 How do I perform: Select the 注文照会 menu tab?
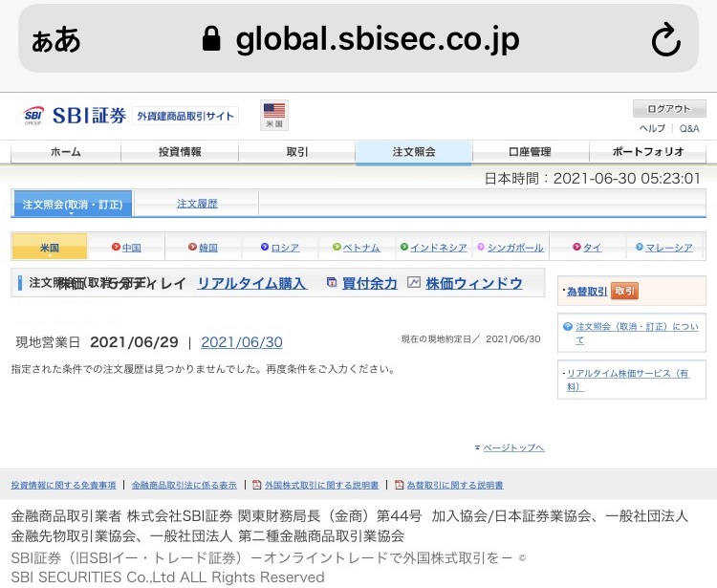(414, 152)
